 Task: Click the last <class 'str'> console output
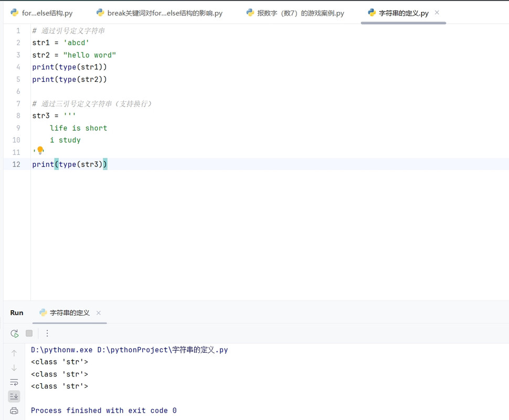59,386
